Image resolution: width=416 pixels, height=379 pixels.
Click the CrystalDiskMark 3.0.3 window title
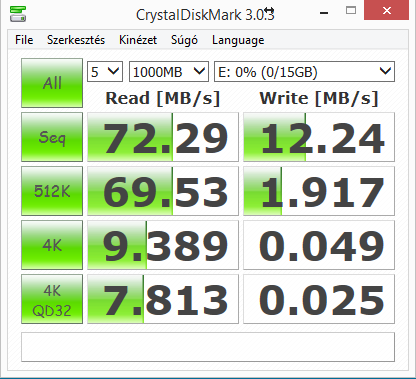(205, 15)
